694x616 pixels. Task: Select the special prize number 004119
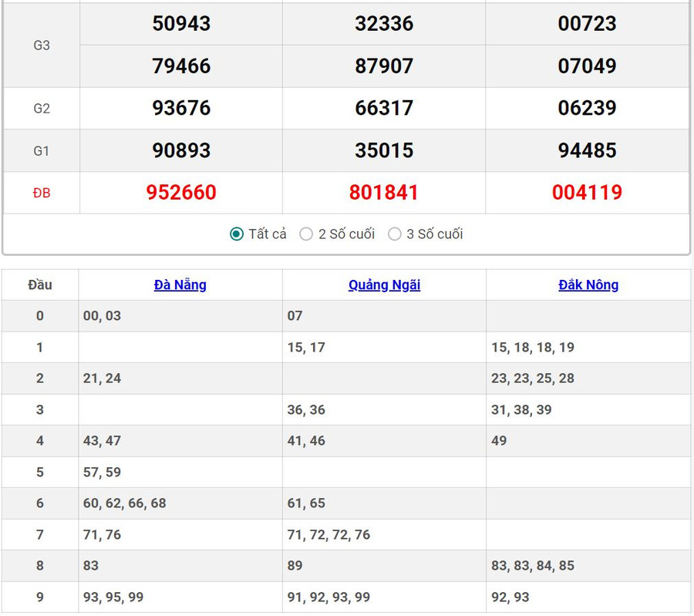[587, 193]
